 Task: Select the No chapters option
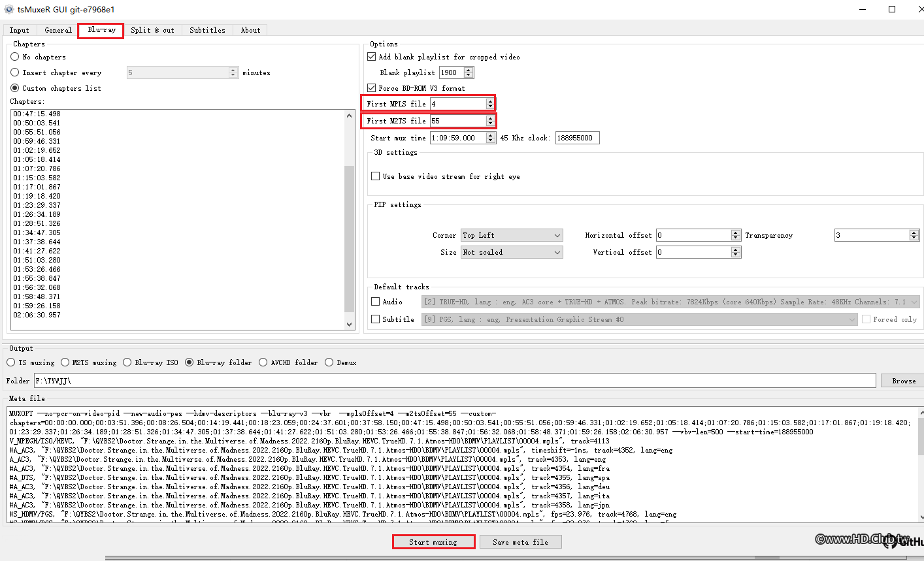39,57
